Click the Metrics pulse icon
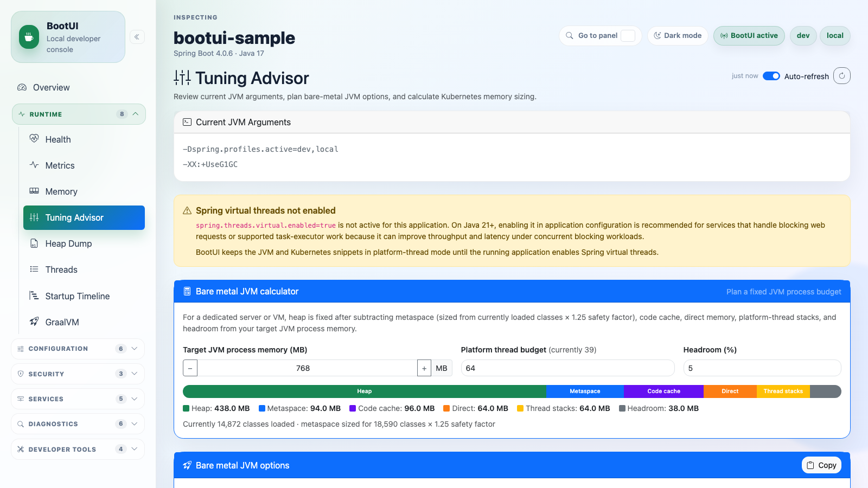The image size is (868, 488). tap(34, 165)
